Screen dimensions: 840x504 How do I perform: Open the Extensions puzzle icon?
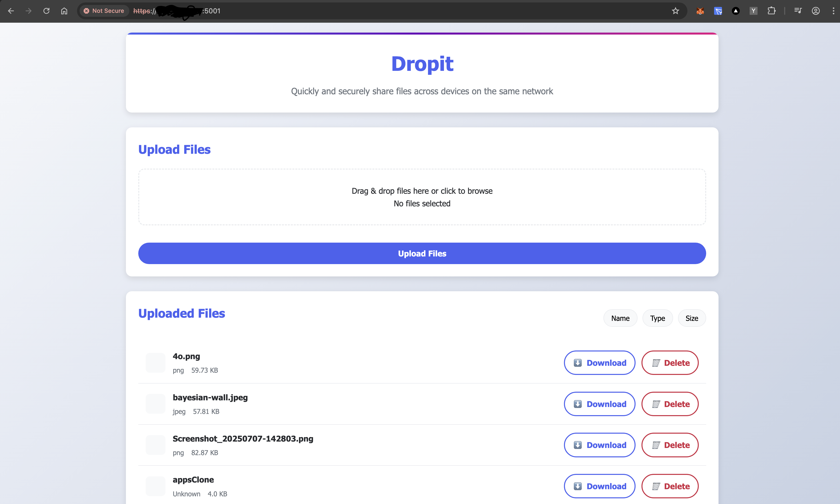click(x=771, y=11)
